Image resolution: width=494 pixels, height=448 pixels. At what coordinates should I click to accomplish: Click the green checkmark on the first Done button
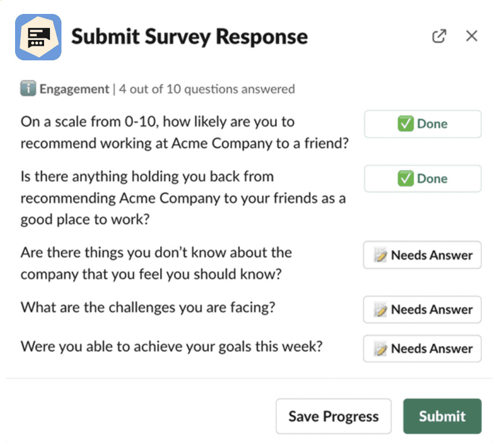coord(405,124)
